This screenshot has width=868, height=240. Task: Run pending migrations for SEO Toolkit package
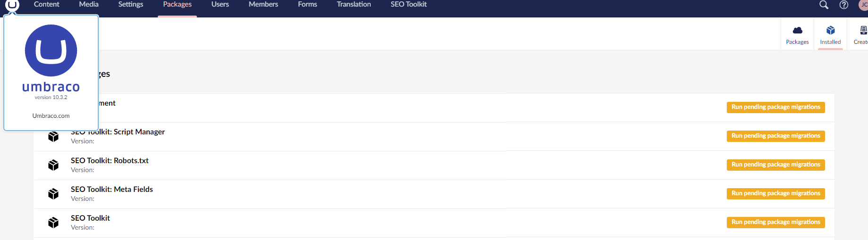[776, 223]
